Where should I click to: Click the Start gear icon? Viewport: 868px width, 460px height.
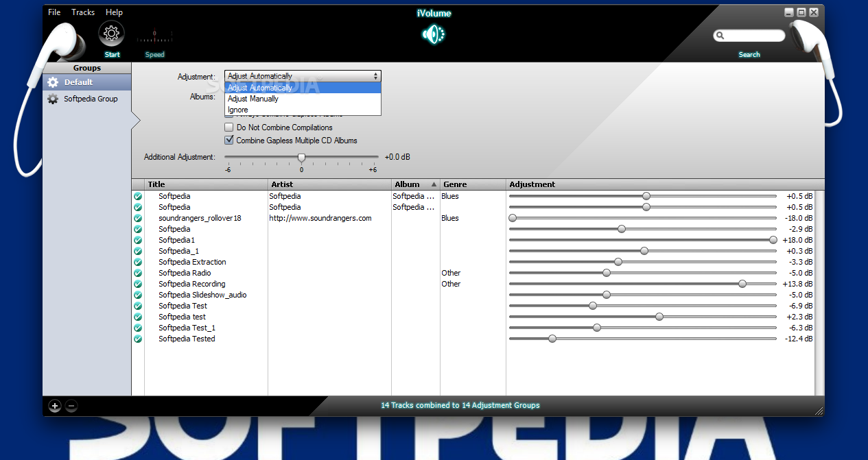click(x=112, y=34)
